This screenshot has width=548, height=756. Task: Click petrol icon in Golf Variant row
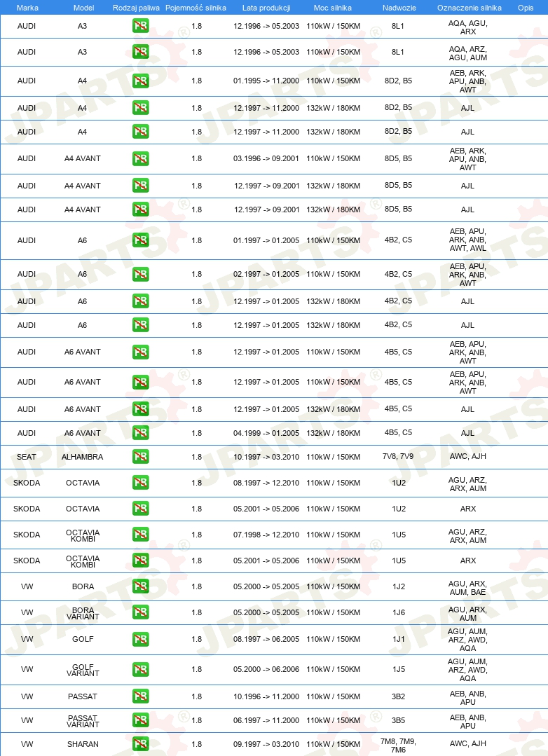click(140, 669)
